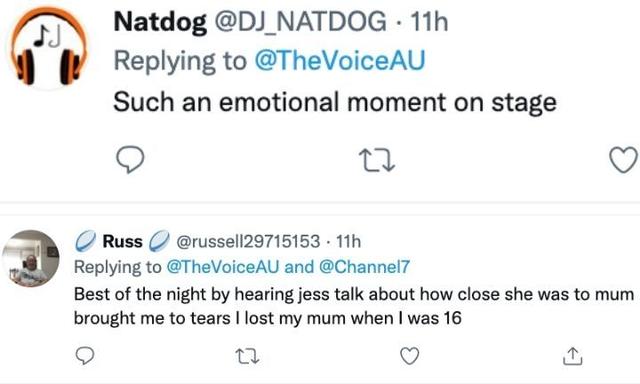Retweet Natdog's emotional moment tweet

[376, 160]
